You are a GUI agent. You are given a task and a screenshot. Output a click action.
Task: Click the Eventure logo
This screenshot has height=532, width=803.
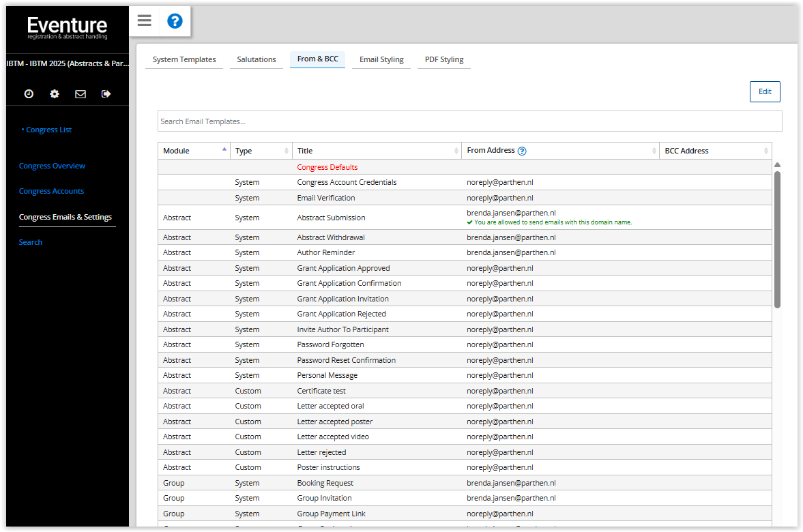[x=67, y=28]
